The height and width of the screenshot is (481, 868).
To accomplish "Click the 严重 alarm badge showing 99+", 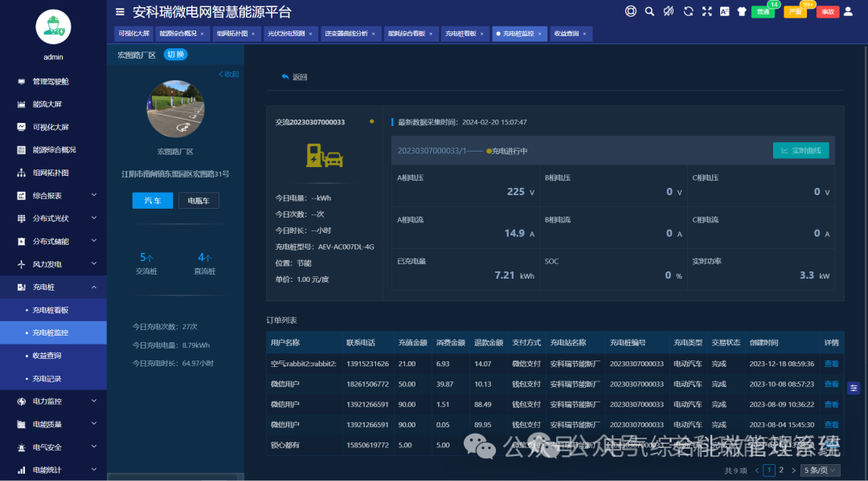I will [x=795, y=11].
